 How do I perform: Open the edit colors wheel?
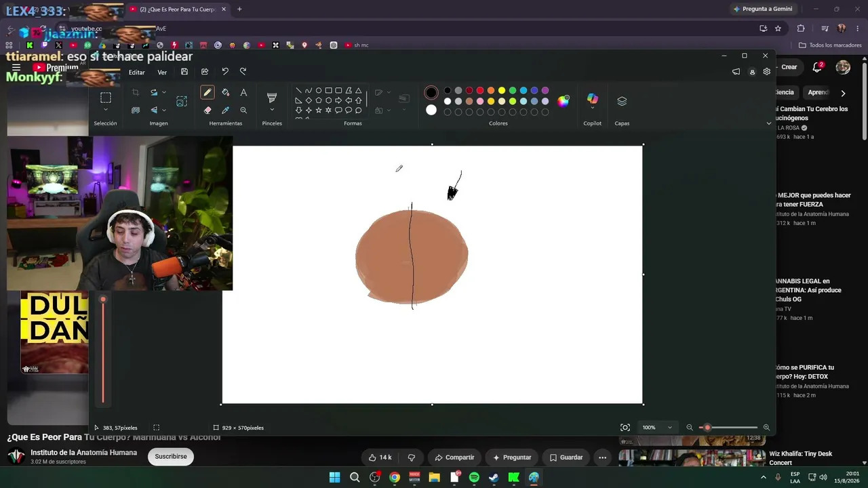[564, 101]
